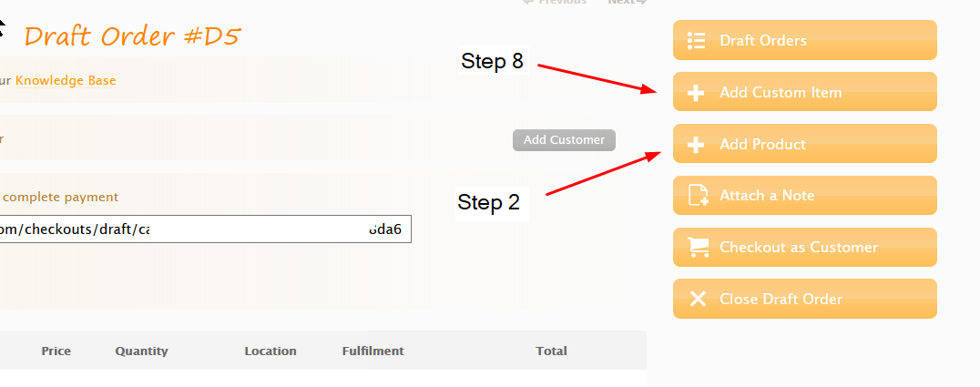
Task: Select the Attach a Note button
Action: (x=805, y=196)
